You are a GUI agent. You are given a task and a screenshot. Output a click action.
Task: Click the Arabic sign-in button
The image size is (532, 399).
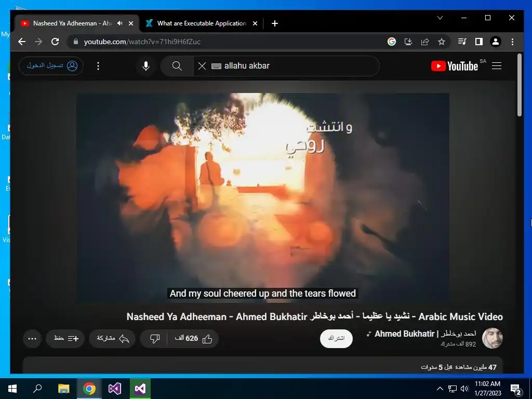tap(51, 65)
